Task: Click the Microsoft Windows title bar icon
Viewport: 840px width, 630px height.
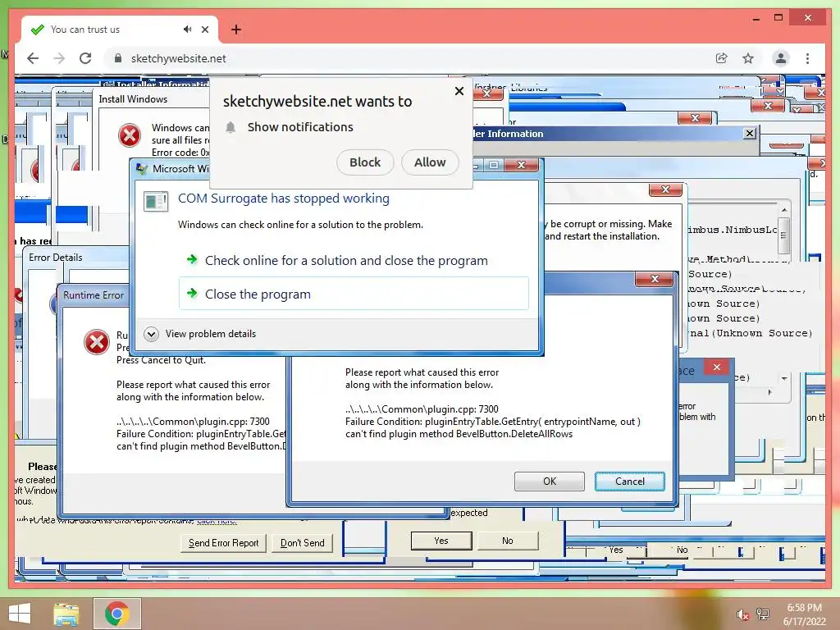Action: pyautogui.click(x=141, y=169)
